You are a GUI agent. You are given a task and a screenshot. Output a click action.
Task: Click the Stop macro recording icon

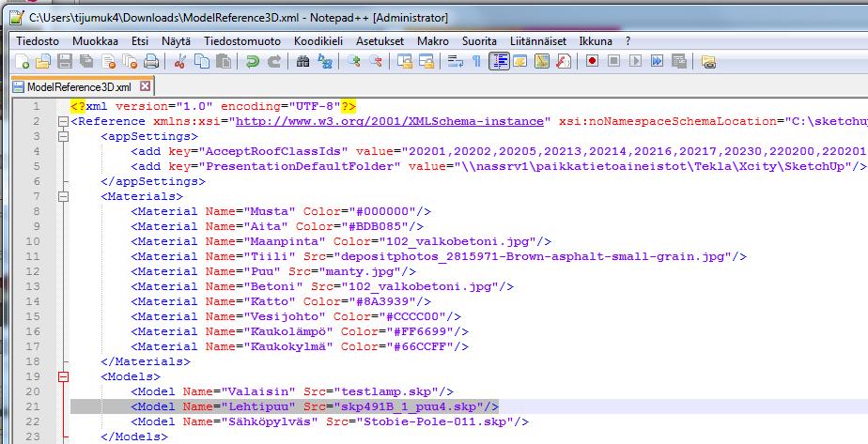coord(613,61)
